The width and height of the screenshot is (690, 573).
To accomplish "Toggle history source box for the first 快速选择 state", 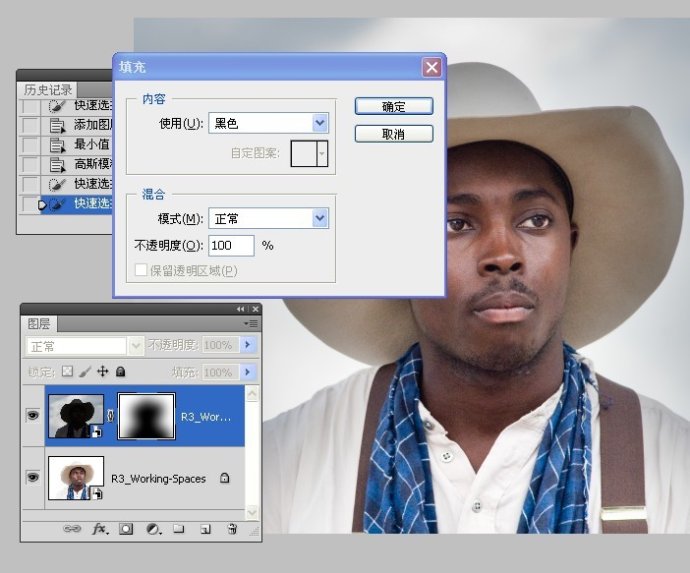I will click(x=30, y=106).
